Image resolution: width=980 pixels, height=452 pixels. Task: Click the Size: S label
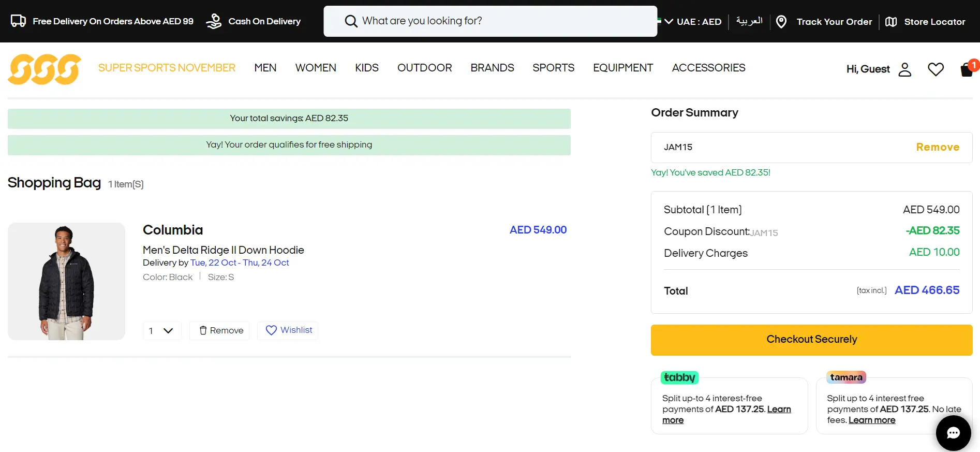221,277
